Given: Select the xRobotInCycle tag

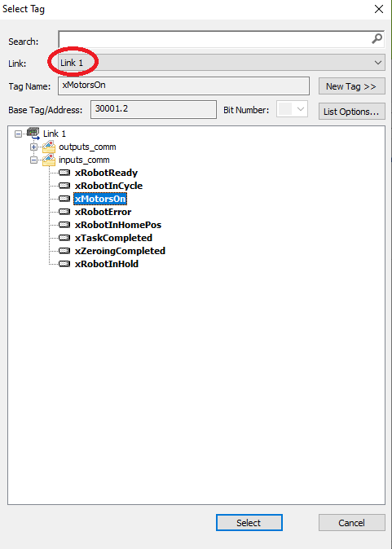Looking at the screenshot, I should (108, 186).
